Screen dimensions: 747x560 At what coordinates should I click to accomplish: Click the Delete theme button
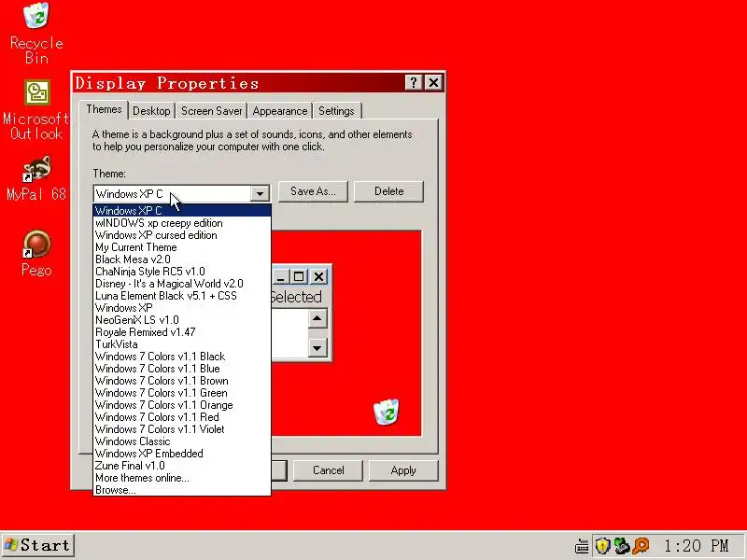click(388, 191)
